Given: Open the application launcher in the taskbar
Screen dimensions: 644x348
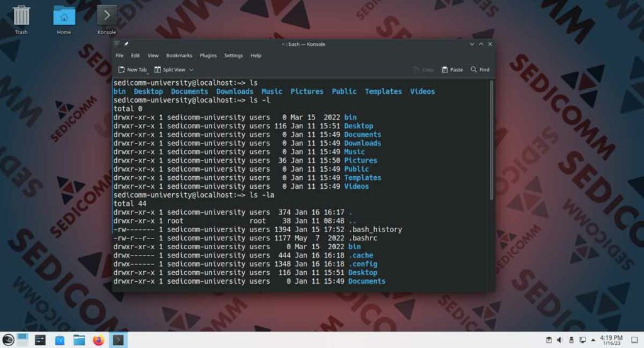Looking at the screenshot, I should click(8, 340).
